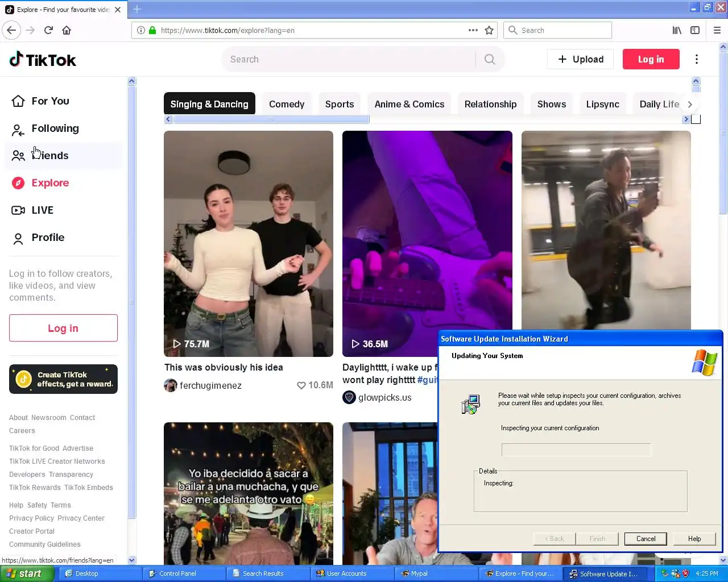Screen dimensions: 728x582
Task: Click the URL text in the address bar
Action: tap(227, 31)
